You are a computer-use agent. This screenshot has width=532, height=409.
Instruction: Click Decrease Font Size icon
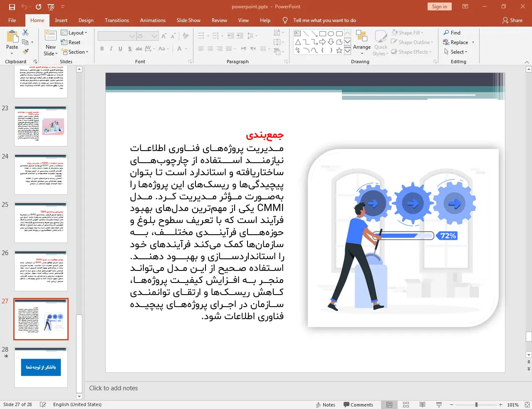point(173,36)
